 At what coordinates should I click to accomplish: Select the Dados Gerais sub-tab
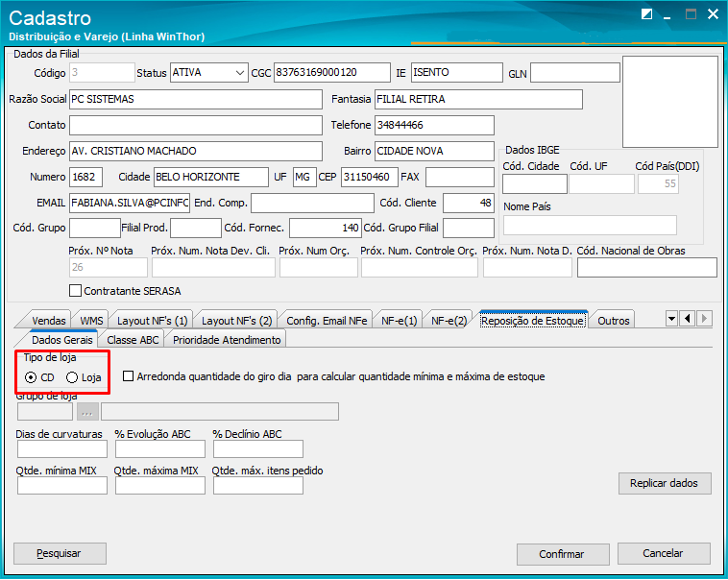coord(62,340)
